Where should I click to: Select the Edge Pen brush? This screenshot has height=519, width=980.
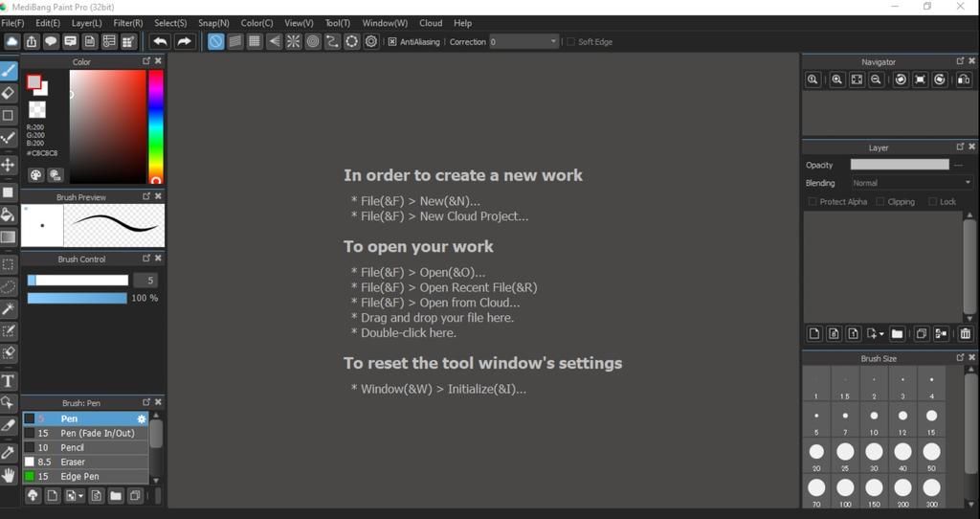85,476
